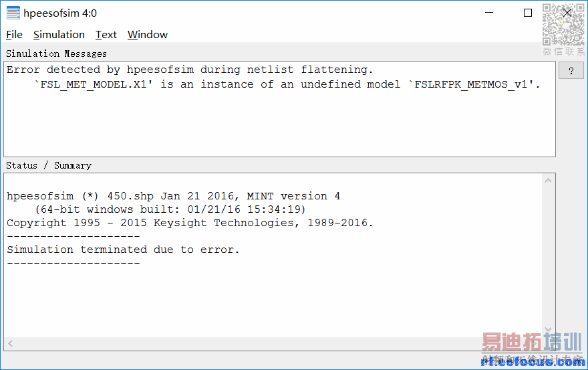Viewport: 588px width, 370px height.
Task: Click right arrow of horizontal scrollbar
Action: click(536, 344)
